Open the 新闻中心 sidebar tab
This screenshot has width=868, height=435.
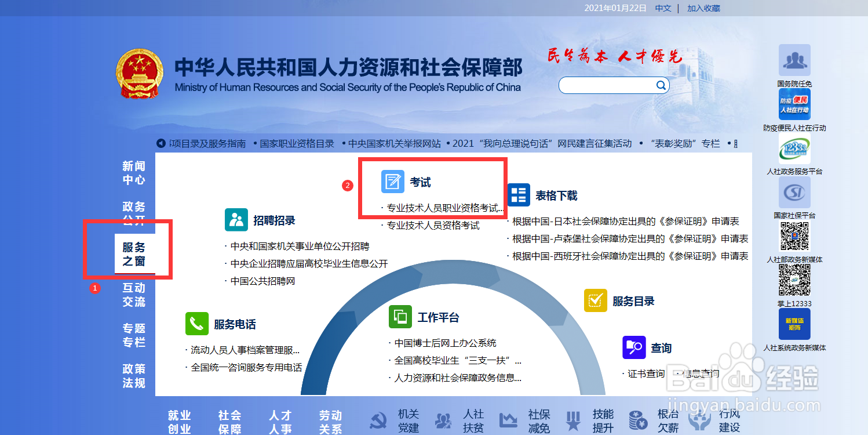[134, 173]
